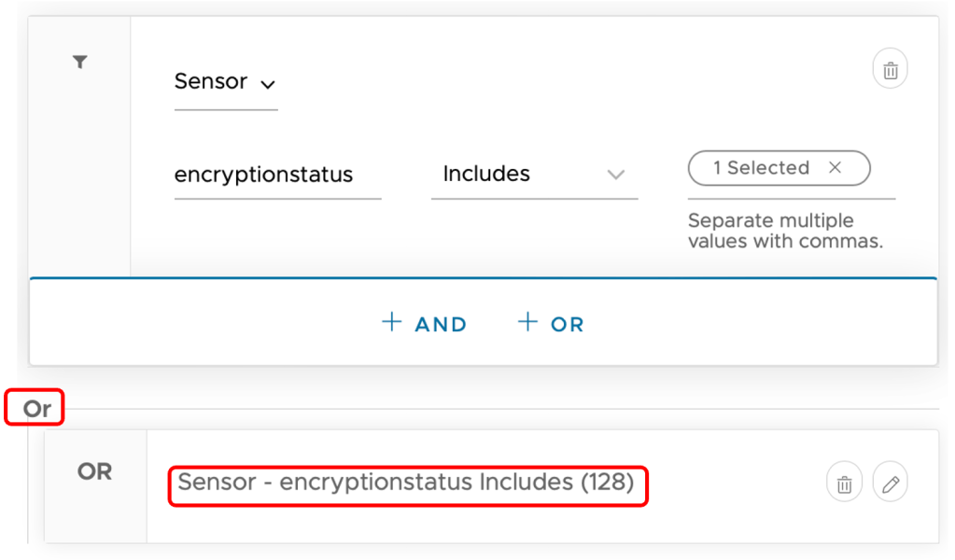Click the bold OR label on the saved rule
This screenshot has width=955, height=560.
click(x=94, y=472)
